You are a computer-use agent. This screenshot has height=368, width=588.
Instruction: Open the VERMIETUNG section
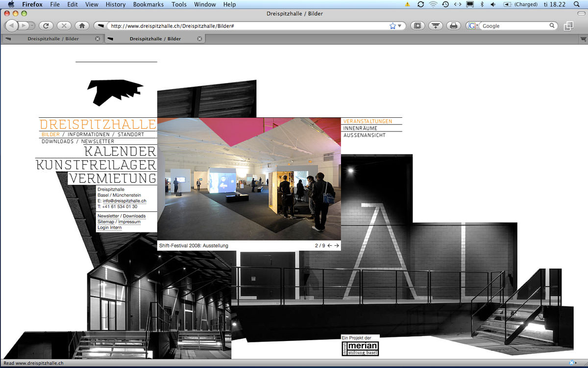click(x=112, y=178)
